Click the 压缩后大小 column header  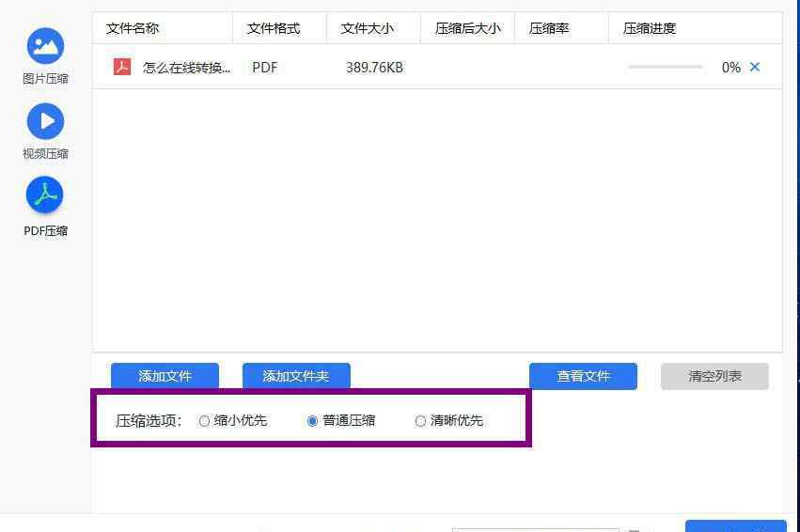[x=468, y=28]
